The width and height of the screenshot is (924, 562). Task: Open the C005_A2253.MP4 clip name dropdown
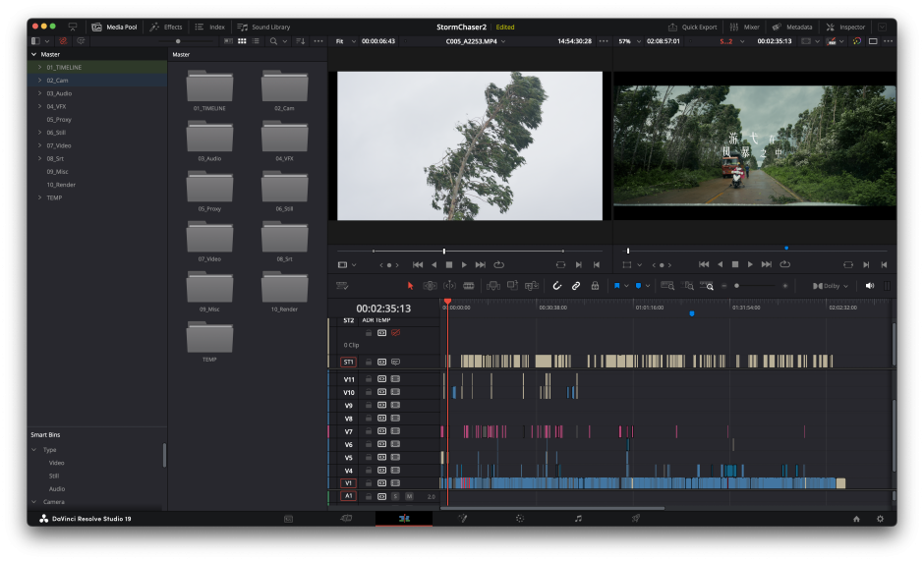click(x=476, y=41)
